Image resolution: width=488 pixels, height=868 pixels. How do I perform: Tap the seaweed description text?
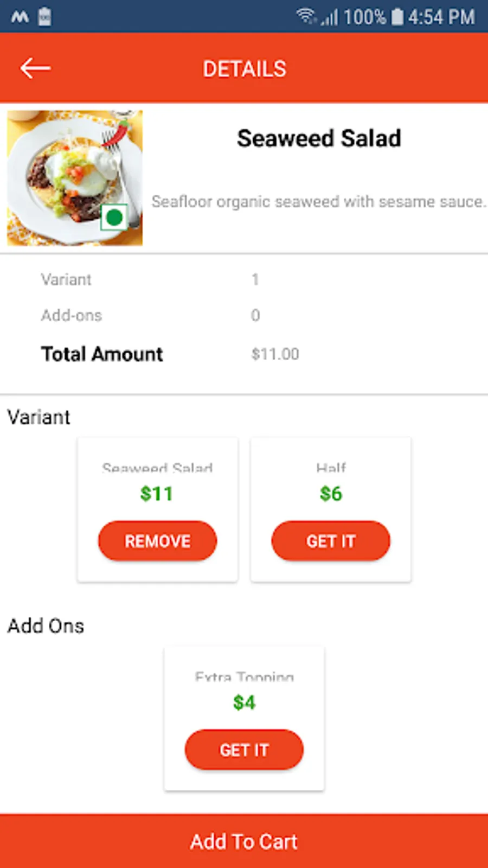pyautogui.click(x=318, y=202)
